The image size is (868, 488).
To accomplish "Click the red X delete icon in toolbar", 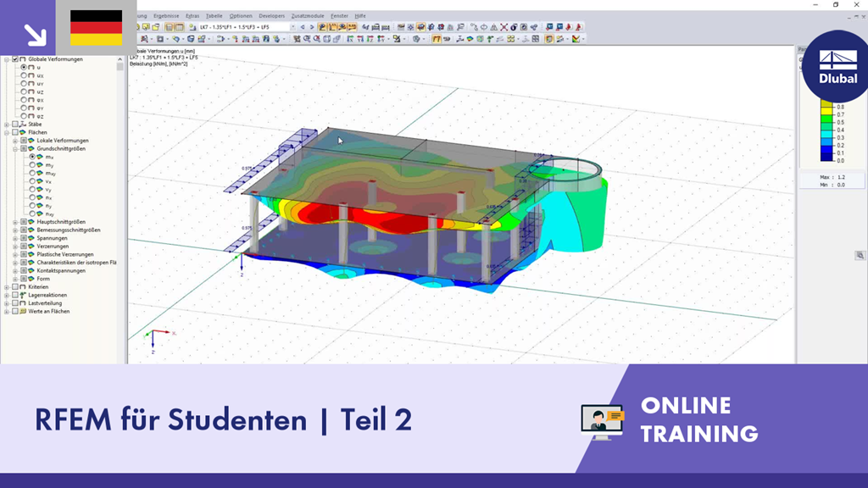I will pos(504,27).
